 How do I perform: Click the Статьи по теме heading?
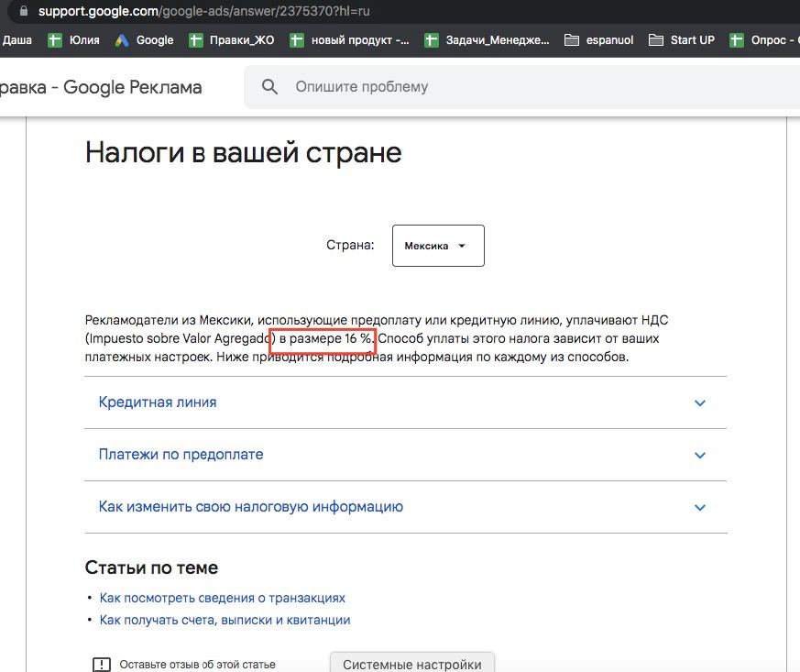click(x=151, y=567)
